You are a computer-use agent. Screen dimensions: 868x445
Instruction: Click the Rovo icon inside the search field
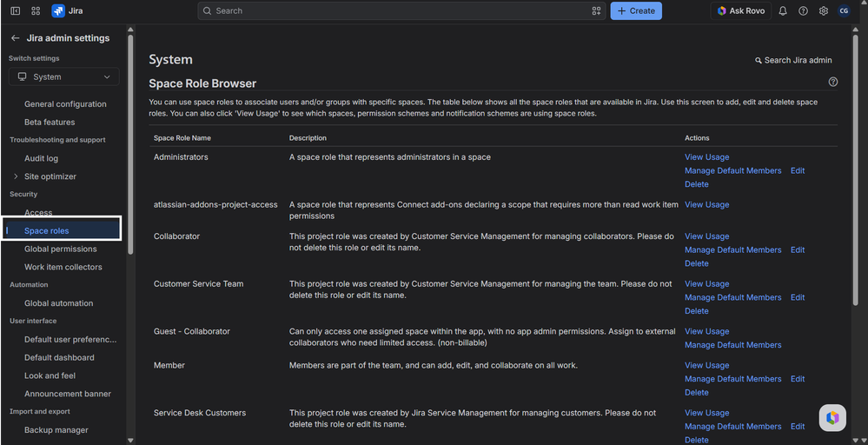tap(596, 10)
